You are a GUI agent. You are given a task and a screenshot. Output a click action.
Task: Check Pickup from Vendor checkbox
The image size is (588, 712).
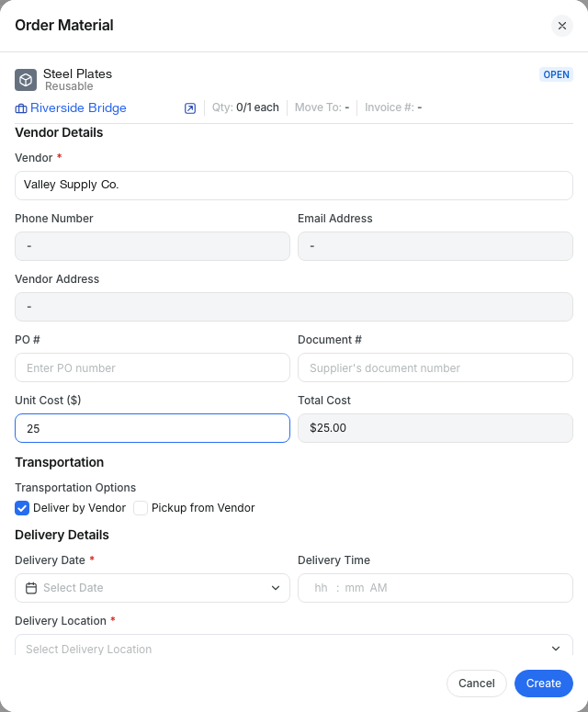coord(141,508)
